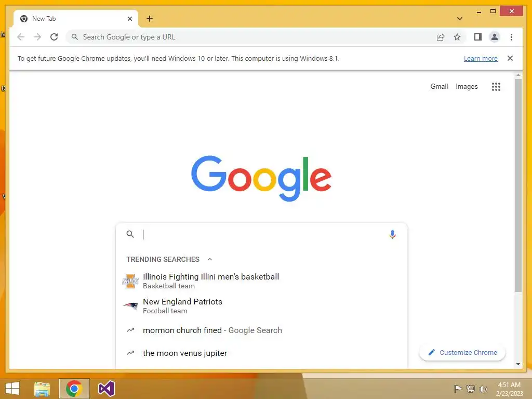Click the Chrome taskbar icon

(x=74, y=389)
